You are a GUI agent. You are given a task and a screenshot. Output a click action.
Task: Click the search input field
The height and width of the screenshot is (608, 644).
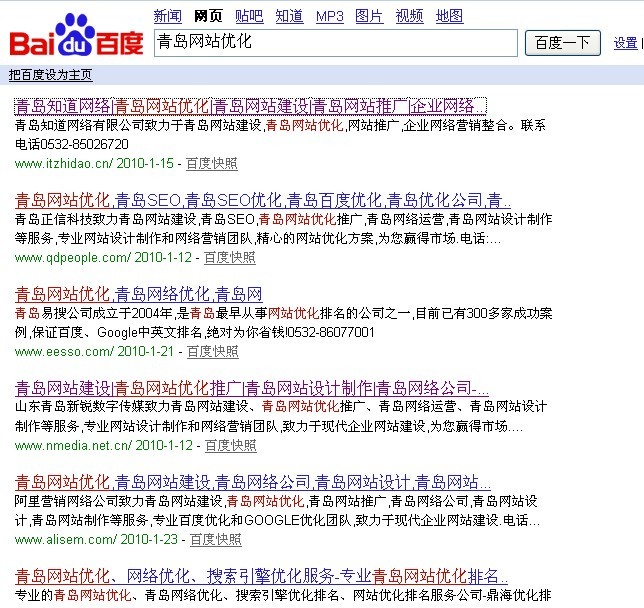pyautogui.click(x=335, y=43)
